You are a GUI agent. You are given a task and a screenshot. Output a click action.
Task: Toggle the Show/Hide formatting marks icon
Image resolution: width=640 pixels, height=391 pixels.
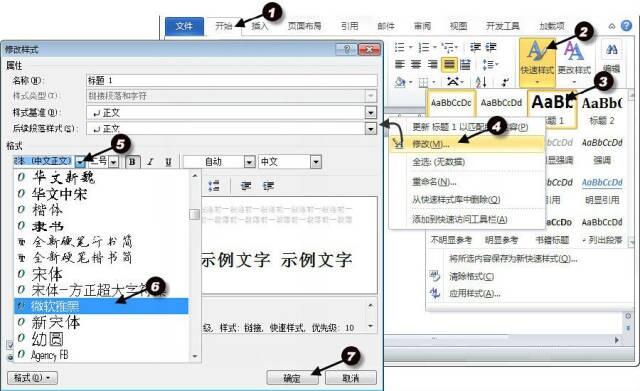(x=505, y=82)
